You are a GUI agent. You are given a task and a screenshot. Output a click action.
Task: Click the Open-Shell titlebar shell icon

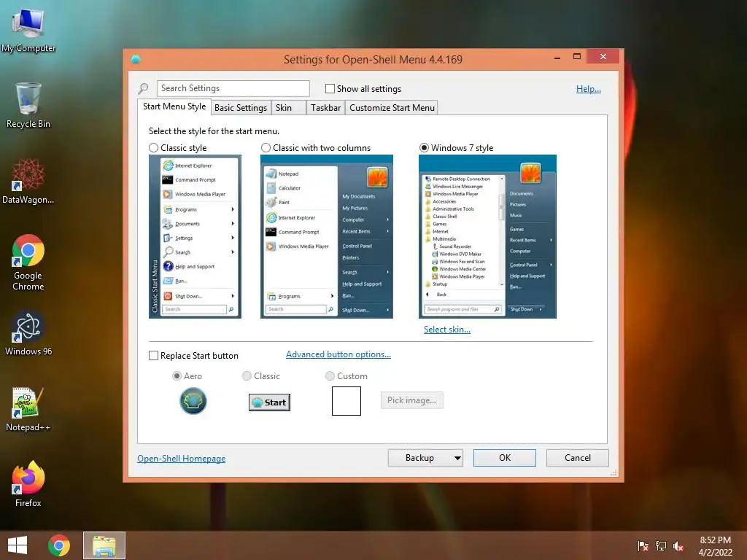(x=136, y=59)
